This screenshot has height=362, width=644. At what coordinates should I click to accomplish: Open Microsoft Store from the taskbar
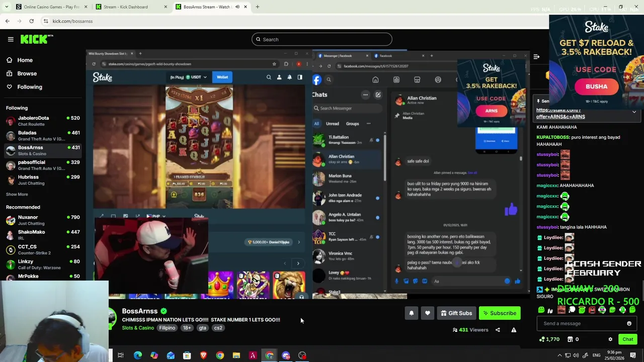(x=187, y=355)
